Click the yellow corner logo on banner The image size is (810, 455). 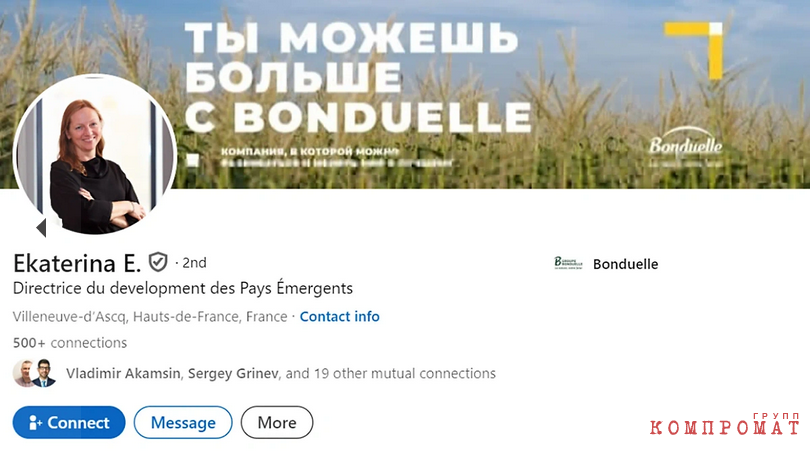pyautogui.click(x=693, y=51)
